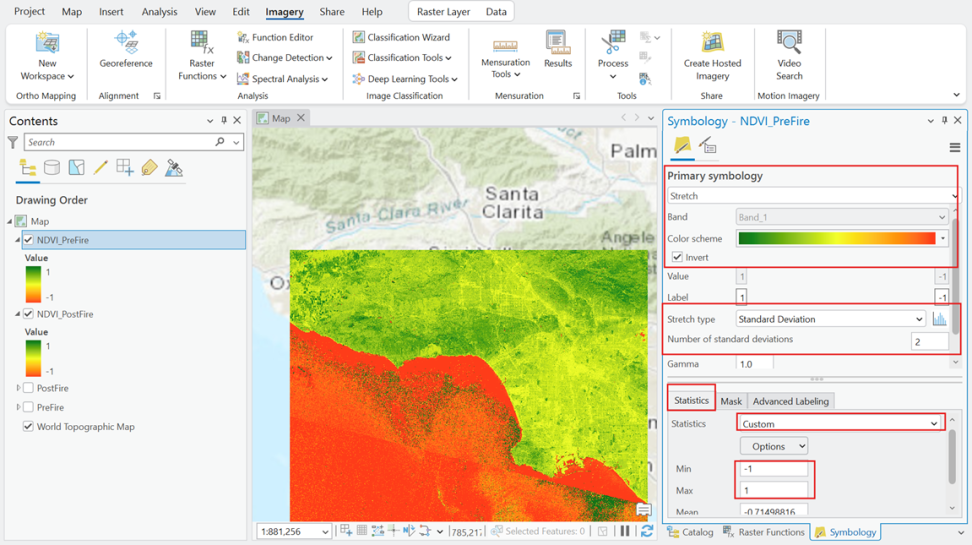The image size is (972, 545).
Task: Switch to List By Snapping view
Action: (125, 167)
